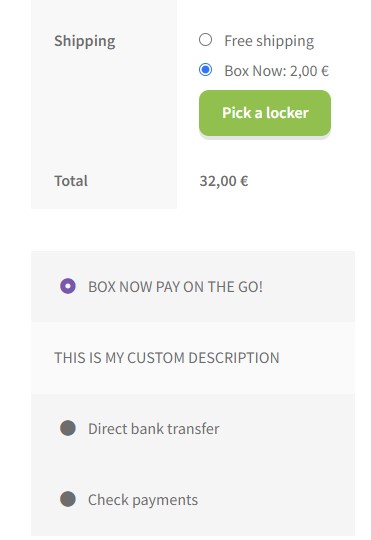
Task: Select the Free shipping radio button
Action: pos(205,40)
